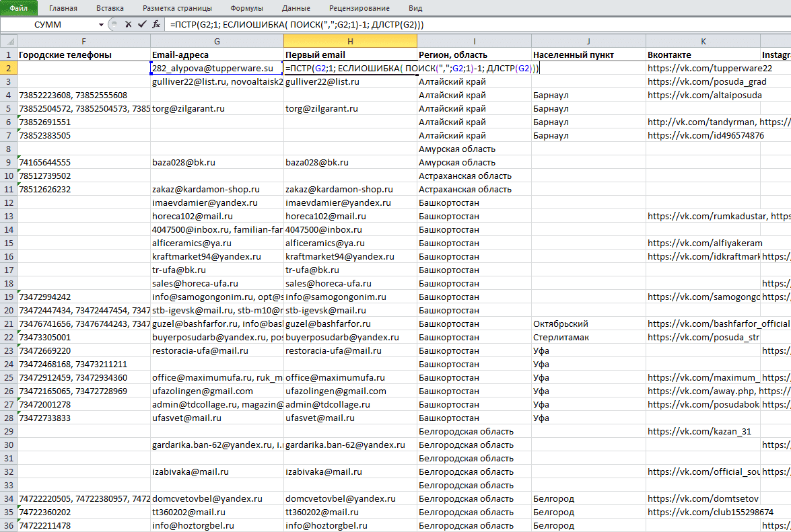Select row 36 header
This screenshot has width=791, height=532.
[x=9, y=525]
